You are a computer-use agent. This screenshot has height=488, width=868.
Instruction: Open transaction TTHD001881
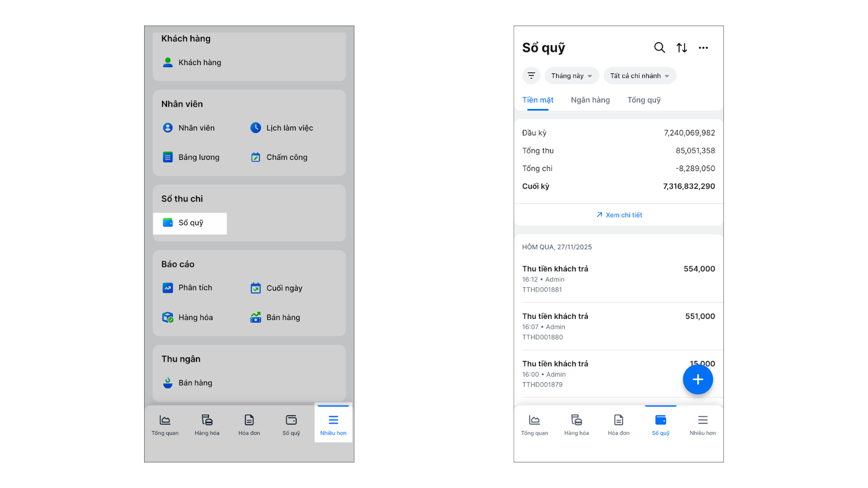click(618, 279)
